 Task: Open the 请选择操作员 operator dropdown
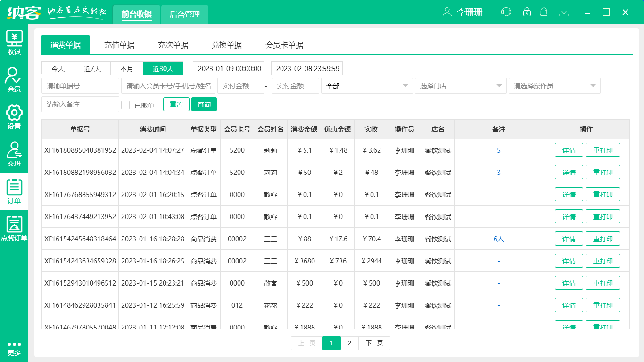554,86
